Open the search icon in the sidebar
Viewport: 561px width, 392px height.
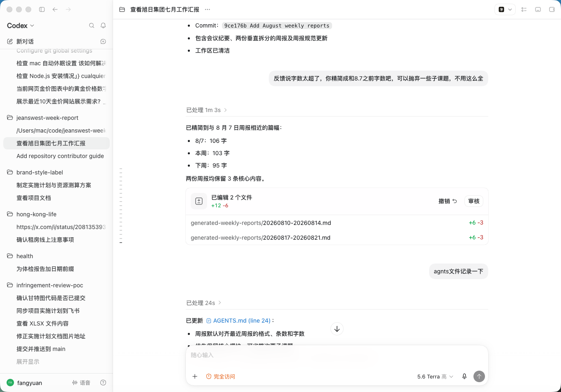tap(92, 25)
